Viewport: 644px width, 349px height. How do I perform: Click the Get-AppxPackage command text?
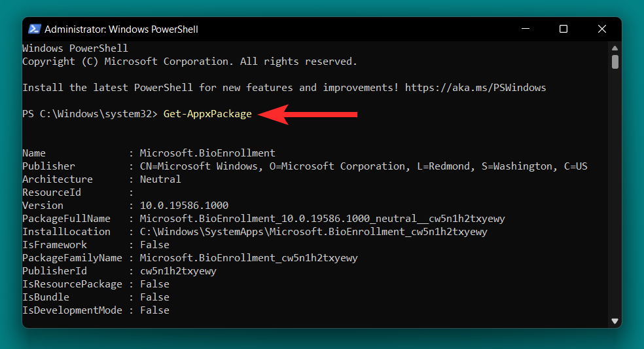[207, 114]
